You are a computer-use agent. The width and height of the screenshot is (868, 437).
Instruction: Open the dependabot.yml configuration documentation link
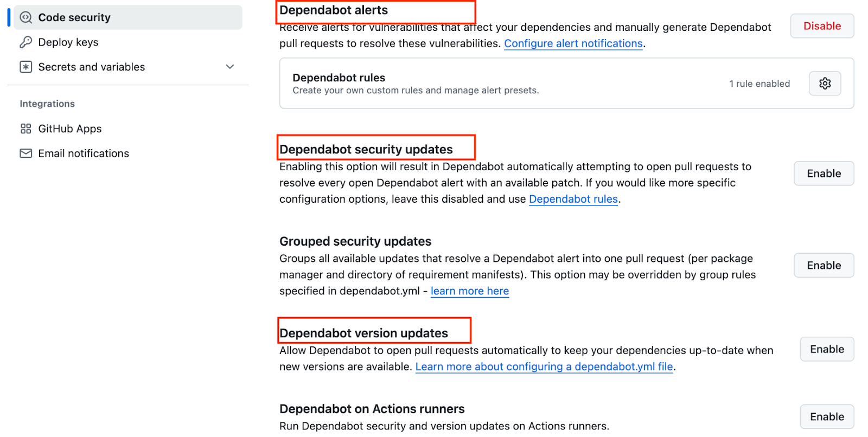[x=544, y=367]
